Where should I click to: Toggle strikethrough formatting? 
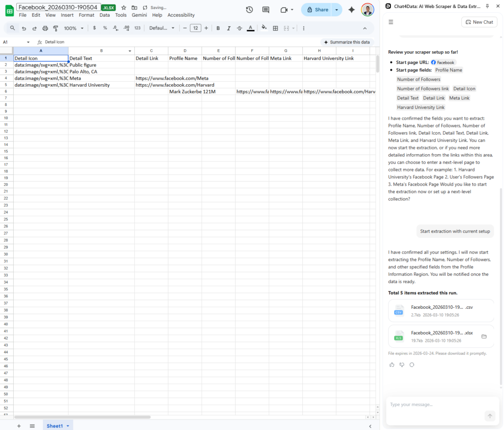240,28
